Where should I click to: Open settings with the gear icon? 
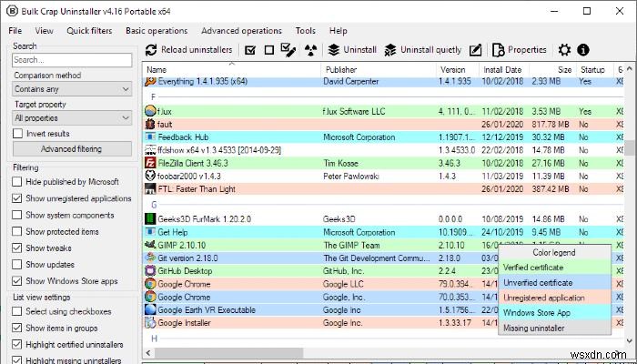point(564,50)
